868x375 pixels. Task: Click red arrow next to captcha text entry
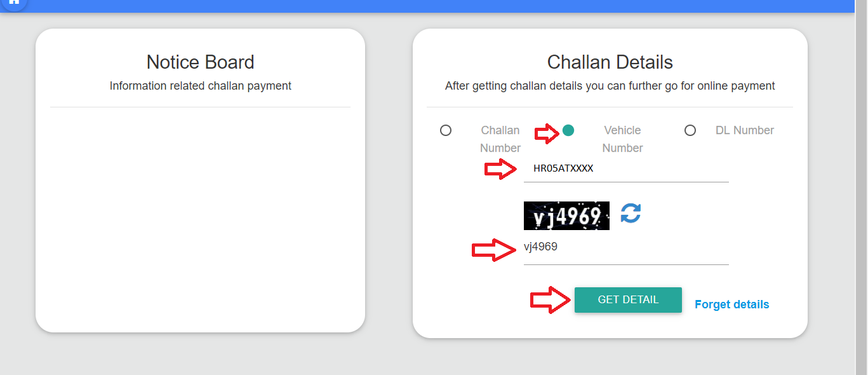(493, 250)
